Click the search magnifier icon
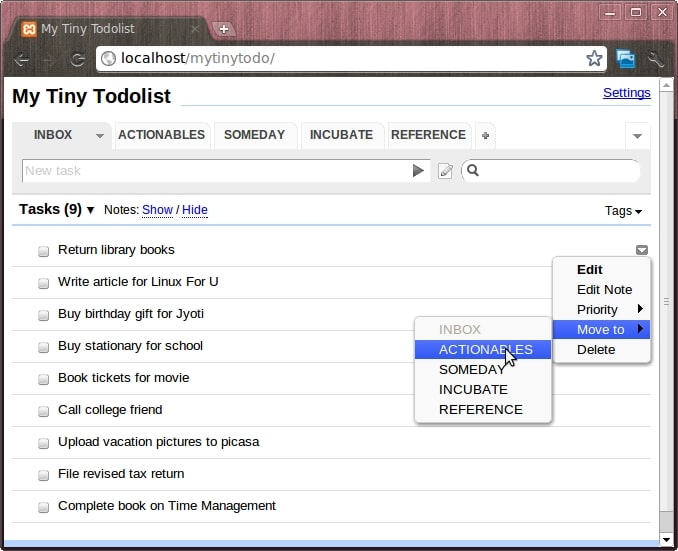 point(473,171)
